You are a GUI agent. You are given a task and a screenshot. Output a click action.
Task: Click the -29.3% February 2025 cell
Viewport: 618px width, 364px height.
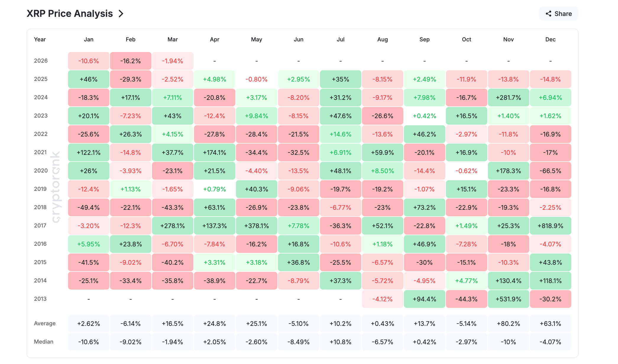130,79
